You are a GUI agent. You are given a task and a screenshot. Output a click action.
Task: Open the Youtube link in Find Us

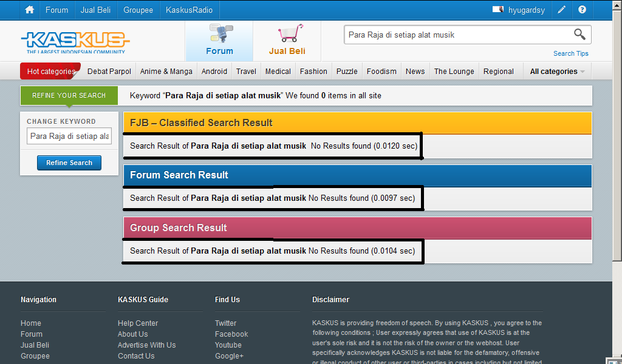tap(228, 345)
